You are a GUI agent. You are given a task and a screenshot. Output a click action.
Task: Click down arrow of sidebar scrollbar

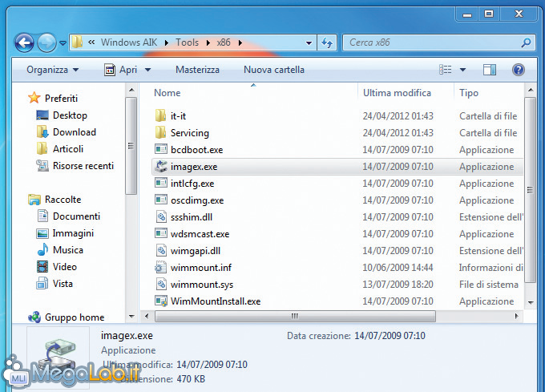tap(131, 317)
